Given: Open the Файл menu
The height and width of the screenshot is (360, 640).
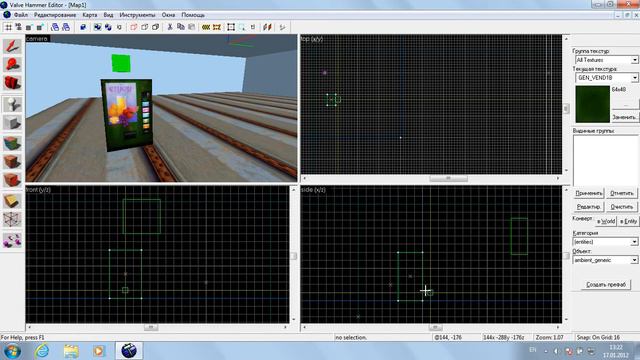Looking at the screenshot, I should [x=21, y=15].
